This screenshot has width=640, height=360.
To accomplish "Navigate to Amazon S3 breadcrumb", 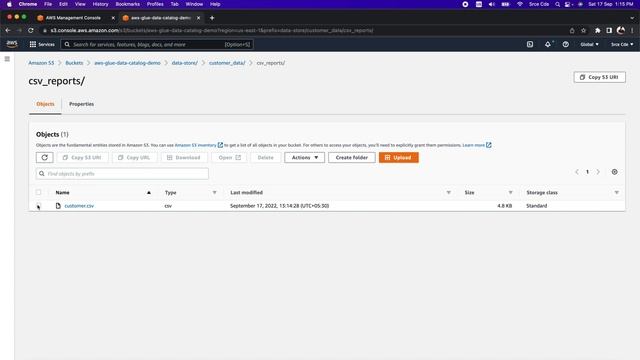I will (41, 63).
